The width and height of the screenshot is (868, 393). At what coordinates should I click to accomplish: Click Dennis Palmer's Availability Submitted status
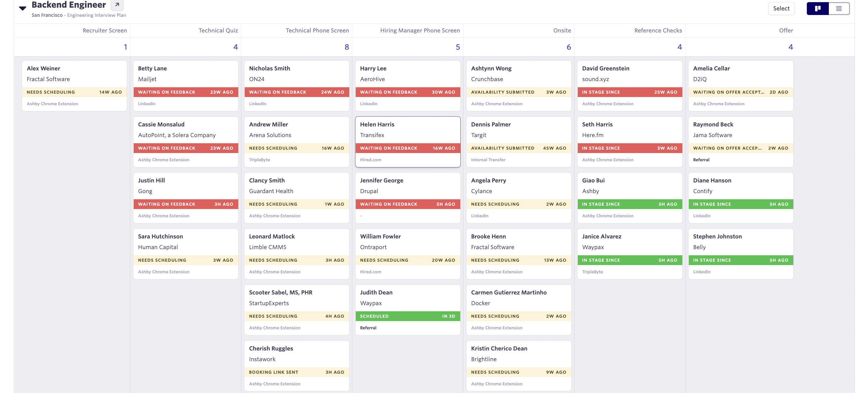[519, 148]
